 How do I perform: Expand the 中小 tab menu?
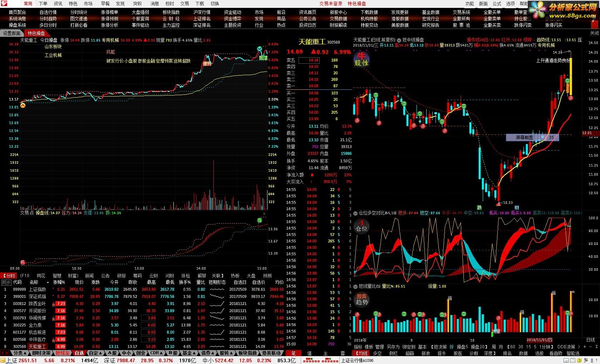tap(127, 353)
